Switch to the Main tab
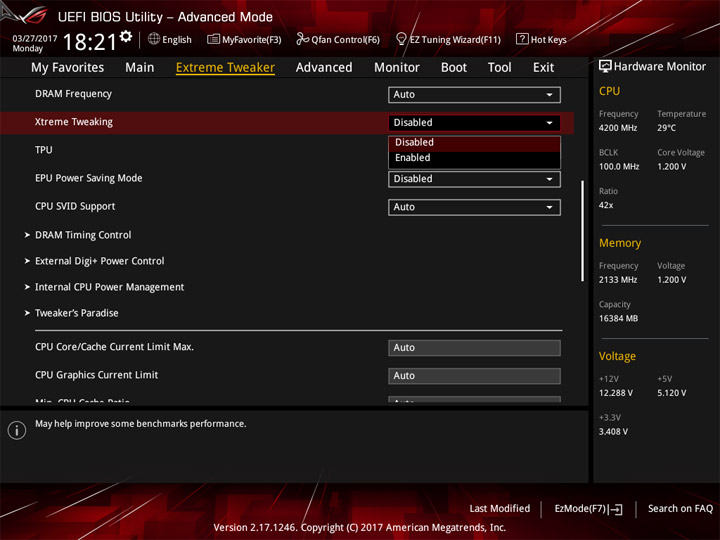 tap(140, 68)
